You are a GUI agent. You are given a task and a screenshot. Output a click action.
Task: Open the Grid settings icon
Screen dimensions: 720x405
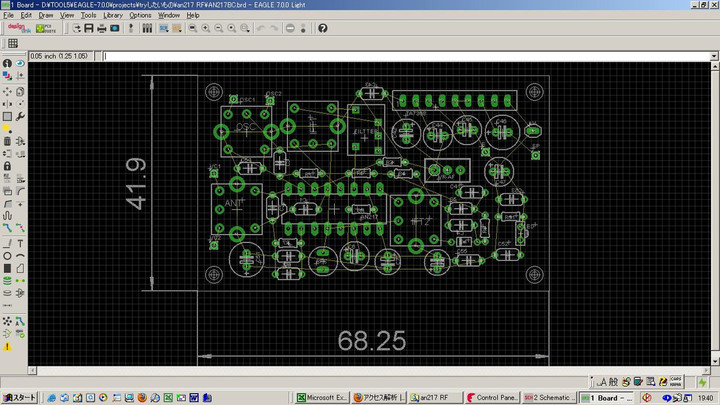13,44
